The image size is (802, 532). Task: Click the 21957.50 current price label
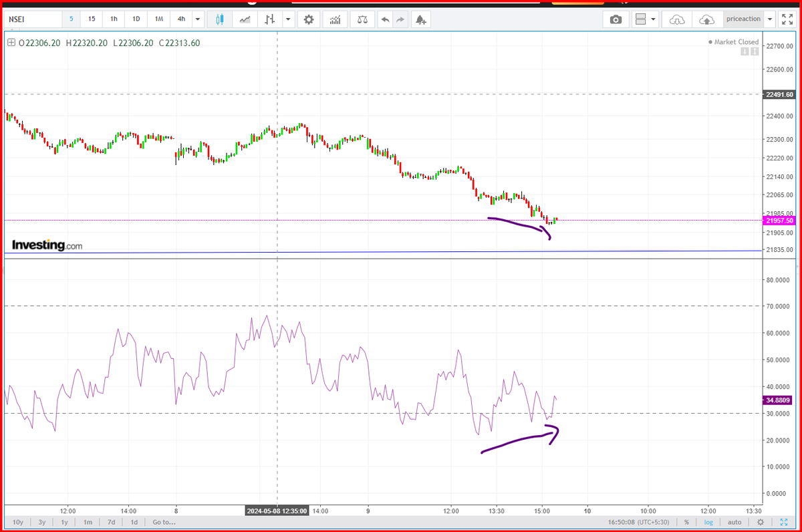click(780, 221)
